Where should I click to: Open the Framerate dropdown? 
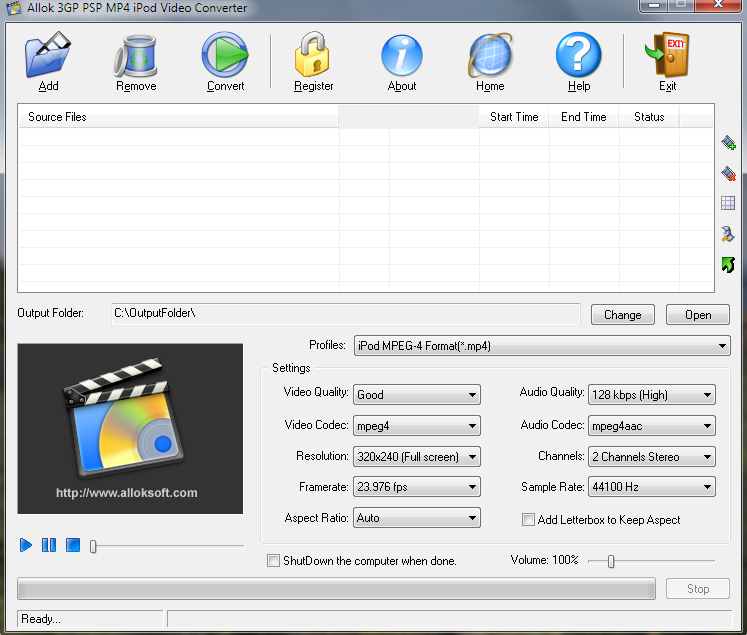(416, 487)
